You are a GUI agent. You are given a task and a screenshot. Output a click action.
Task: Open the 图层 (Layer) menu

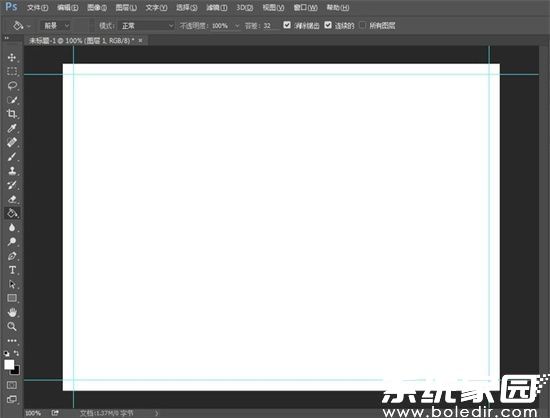(126, 7)
